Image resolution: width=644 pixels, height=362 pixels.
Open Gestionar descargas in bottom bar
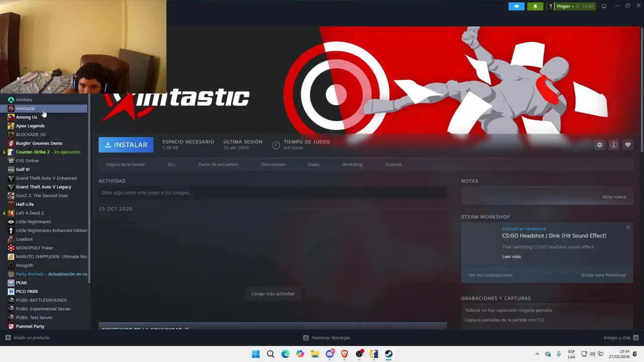(x=327, y=338)
